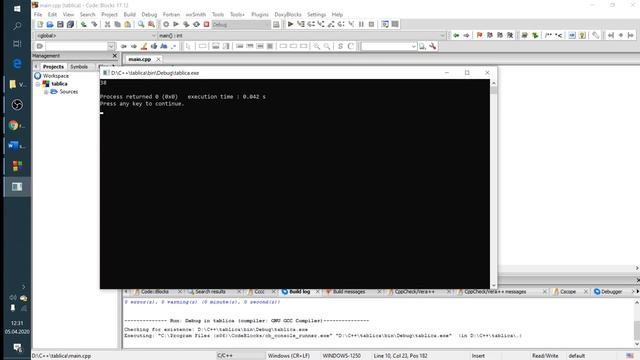Open the Settings menu
The width and height of the screenshot is (640, 360).
click(316, 14)
